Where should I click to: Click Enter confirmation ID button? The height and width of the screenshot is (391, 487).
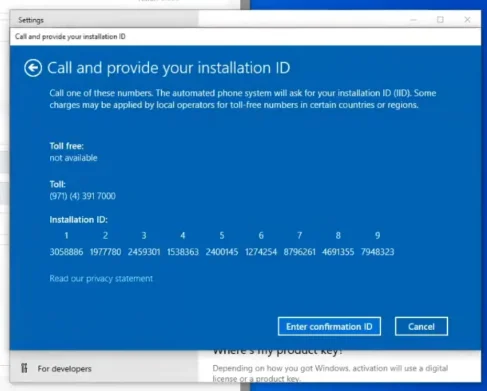click(x=329, y=326)
